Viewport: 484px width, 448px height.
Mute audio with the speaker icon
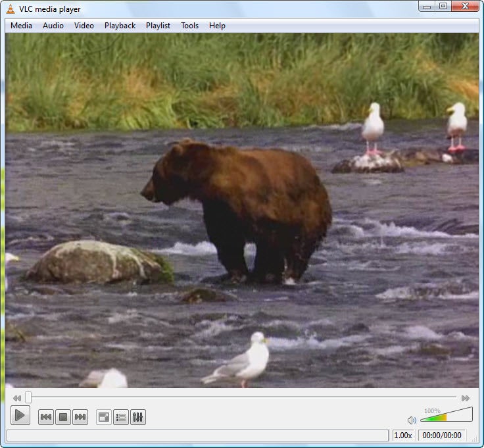click(412, 420)
